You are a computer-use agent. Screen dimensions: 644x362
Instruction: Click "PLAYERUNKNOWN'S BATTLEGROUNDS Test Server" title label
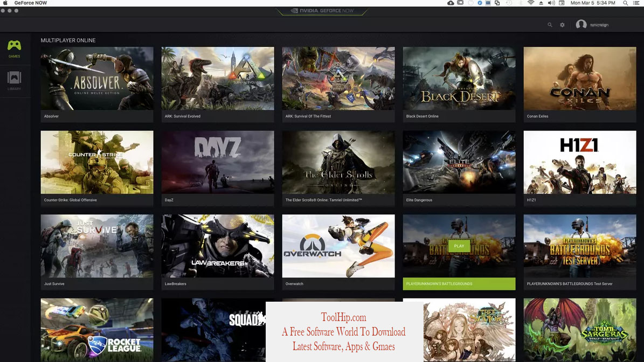tap(570, 283)
